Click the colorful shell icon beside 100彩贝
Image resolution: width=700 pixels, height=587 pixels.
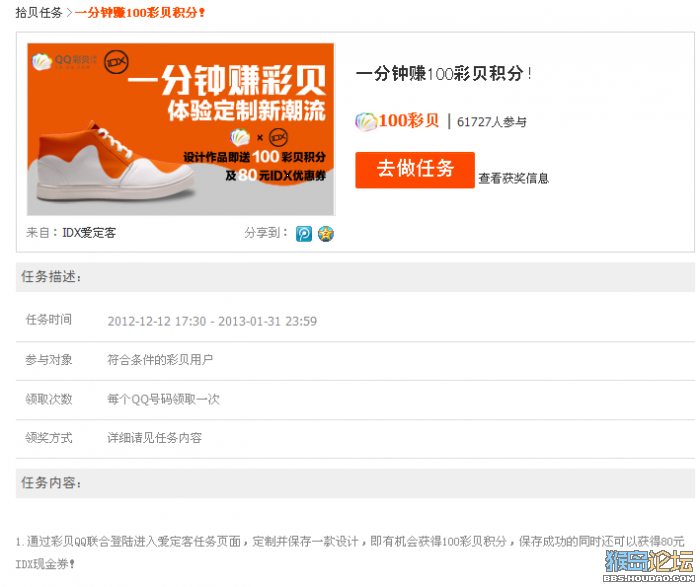[x=366, y=121]
